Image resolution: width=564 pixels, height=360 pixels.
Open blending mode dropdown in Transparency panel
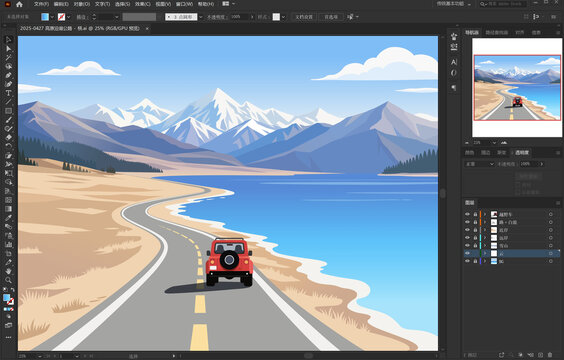pos(479,164)
